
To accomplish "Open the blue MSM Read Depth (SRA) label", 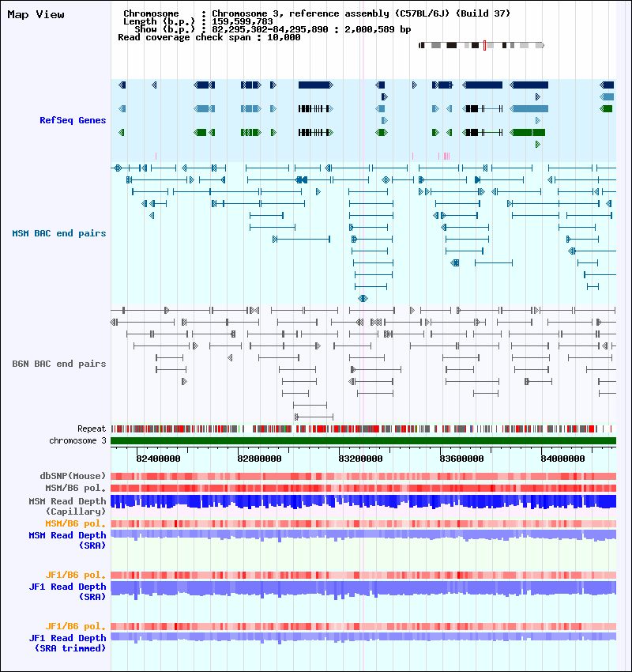I will [x=67, y=541].
